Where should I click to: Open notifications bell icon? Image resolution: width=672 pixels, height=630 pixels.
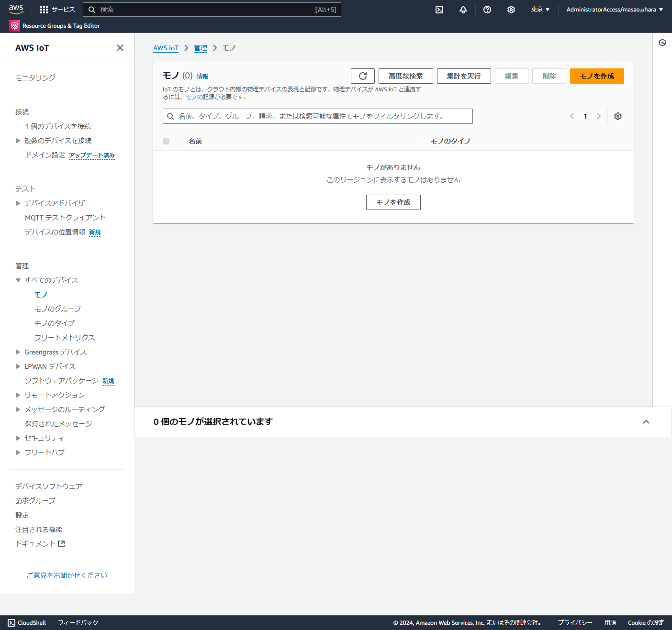[x=463, y=10]
